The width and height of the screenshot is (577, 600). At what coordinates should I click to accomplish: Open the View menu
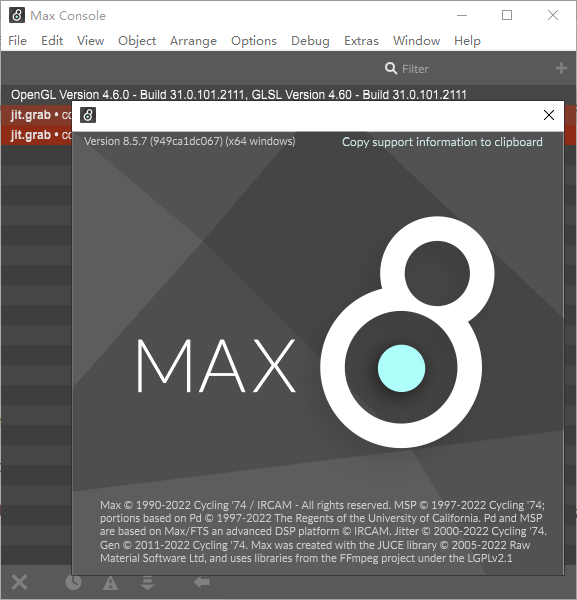point(91,41)
